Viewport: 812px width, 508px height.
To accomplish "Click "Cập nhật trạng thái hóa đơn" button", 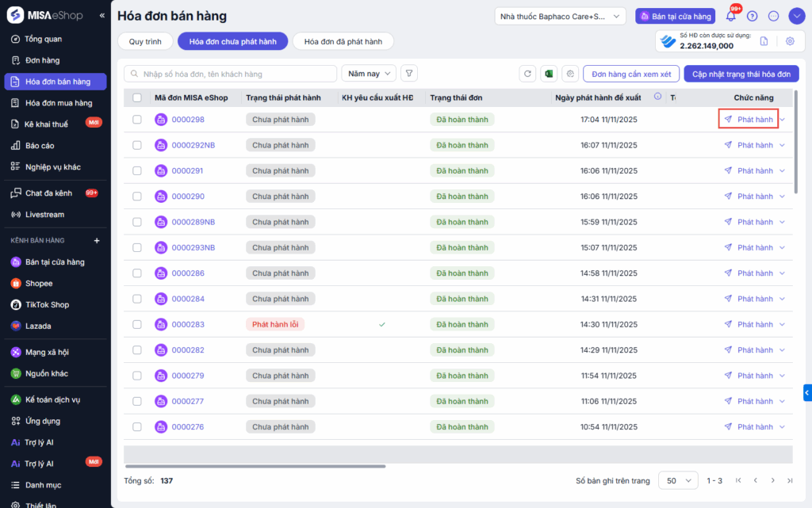I will coord(741,74).
